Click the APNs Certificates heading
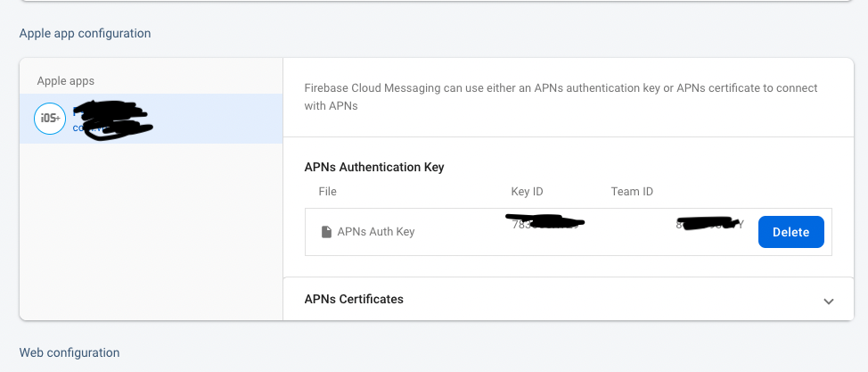The image size is (868, 372). point(354,299)
